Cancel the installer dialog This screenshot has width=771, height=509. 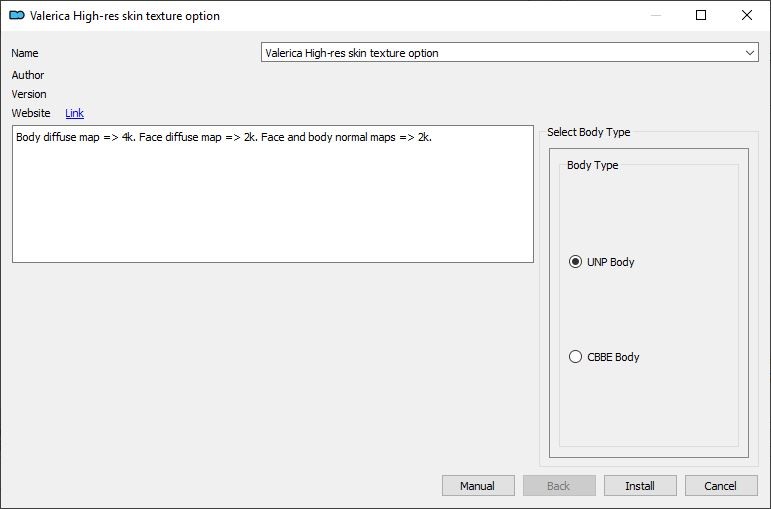pyautogui.click(x=721, y=486)
